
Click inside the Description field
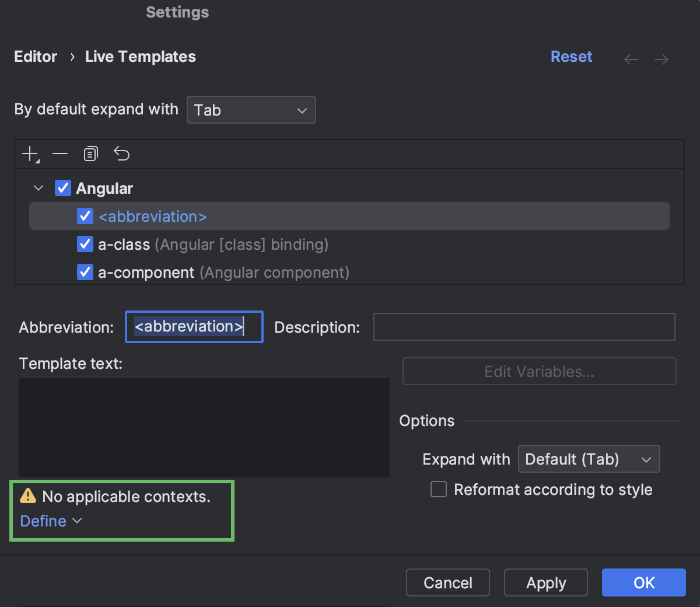coord(523,327)
